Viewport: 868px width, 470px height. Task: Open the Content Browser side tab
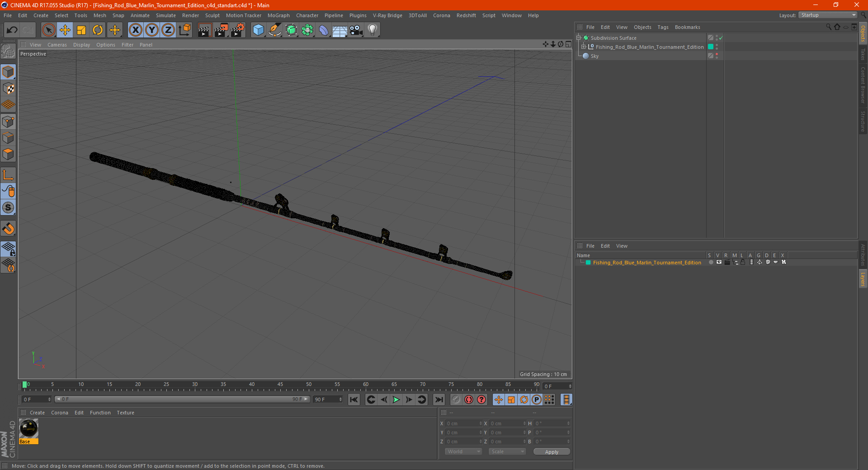coord(863,85)
